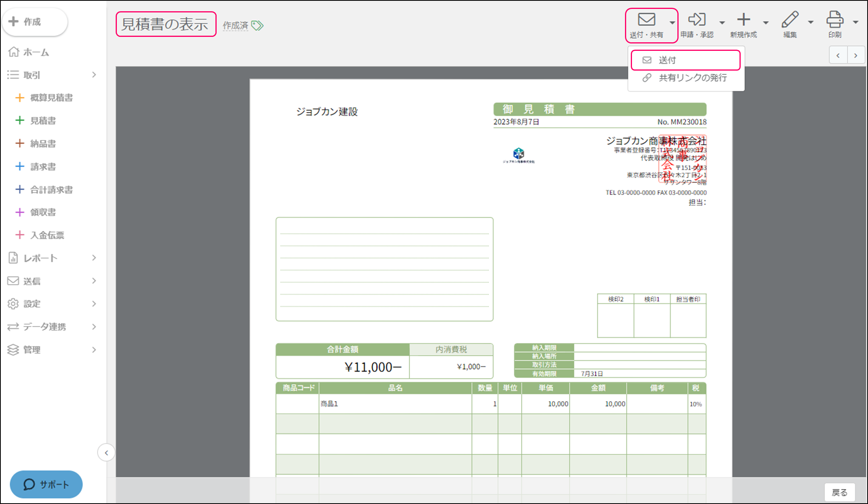Viewport: 868px width, 504px height.
Task: Open the ホーム house icon
Action: tap(14, 52)
